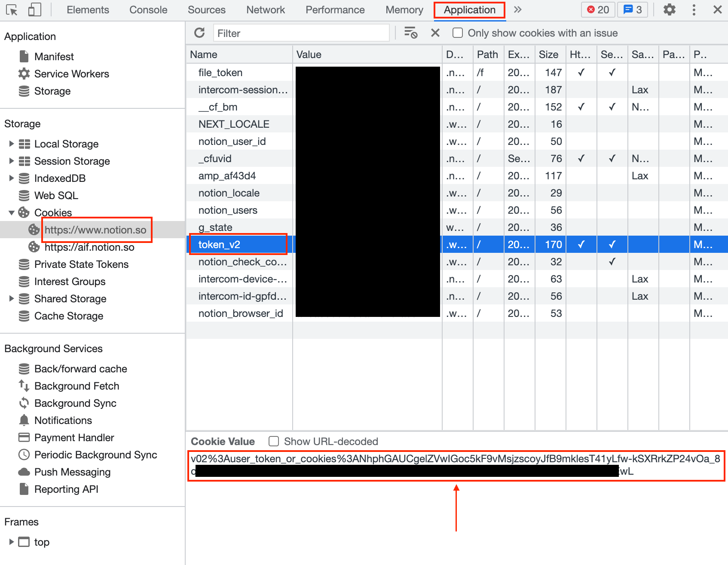Enable Only show cookies with an issue
Screen dimensions: 728x565
pos(458,33)
